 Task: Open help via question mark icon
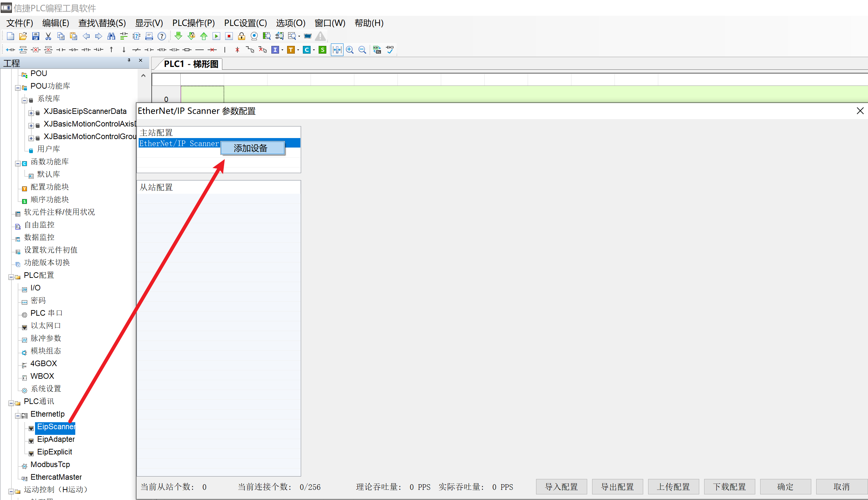[162, 36]
